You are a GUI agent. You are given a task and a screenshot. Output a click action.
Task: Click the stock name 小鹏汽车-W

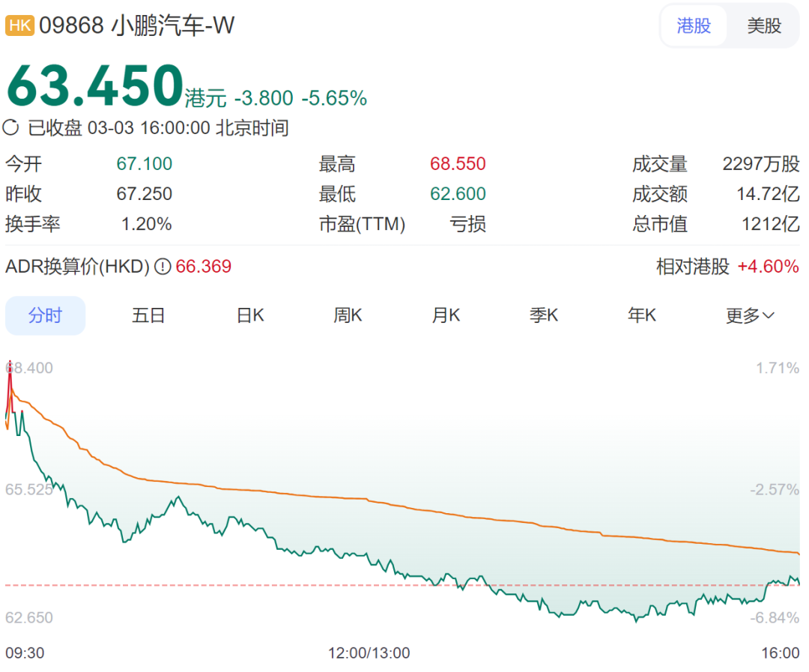tap(173, 26)
